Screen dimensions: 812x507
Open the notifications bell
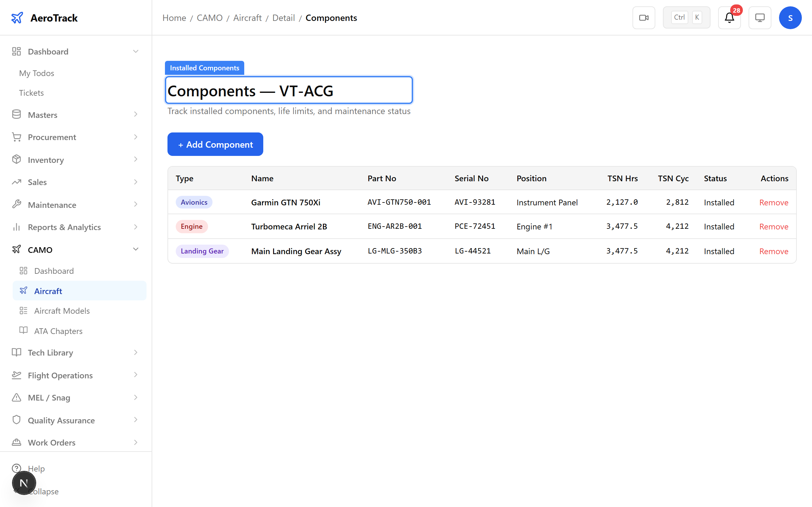coord(729,18)
